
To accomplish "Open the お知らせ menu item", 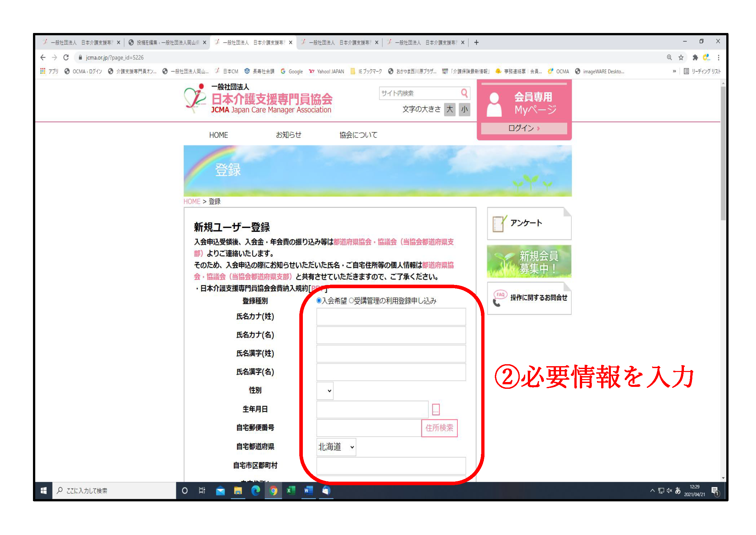I will coord(288,135).
